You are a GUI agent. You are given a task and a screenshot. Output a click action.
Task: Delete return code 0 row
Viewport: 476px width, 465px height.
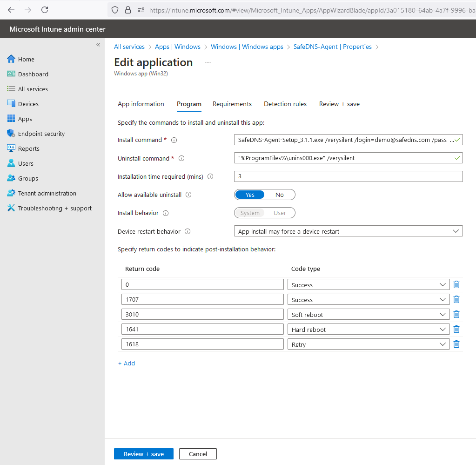pos(456,284)
